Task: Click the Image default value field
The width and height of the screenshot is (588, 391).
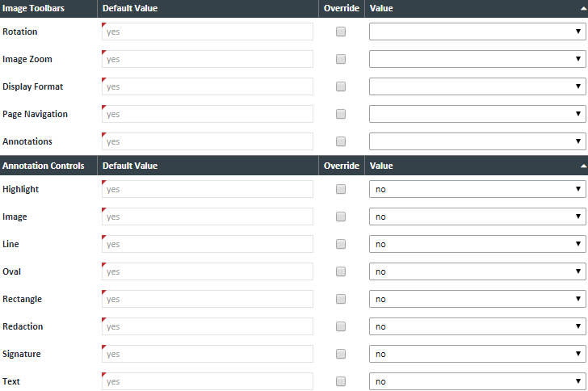Action: pyautogui.click(x=208, y=217)
